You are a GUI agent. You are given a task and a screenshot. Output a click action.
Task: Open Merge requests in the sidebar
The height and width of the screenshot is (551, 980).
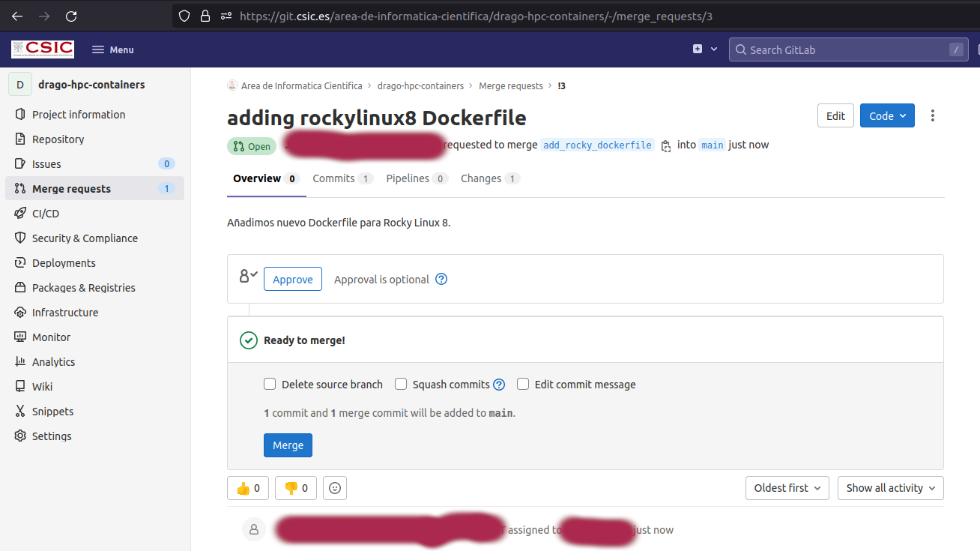[x=94, y=189]
